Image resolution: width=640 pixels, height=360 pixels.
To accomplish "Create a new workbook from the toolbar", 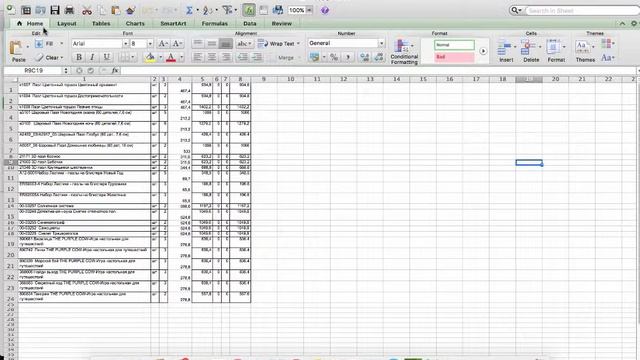I will [11, 10].
